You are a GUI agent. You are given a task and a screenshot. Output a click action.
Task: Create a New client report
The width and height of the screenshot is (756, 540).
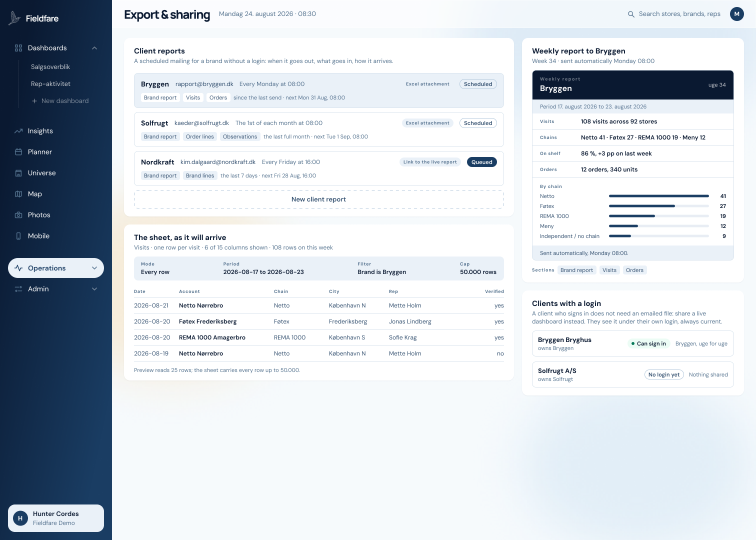(x=319, y=199)
